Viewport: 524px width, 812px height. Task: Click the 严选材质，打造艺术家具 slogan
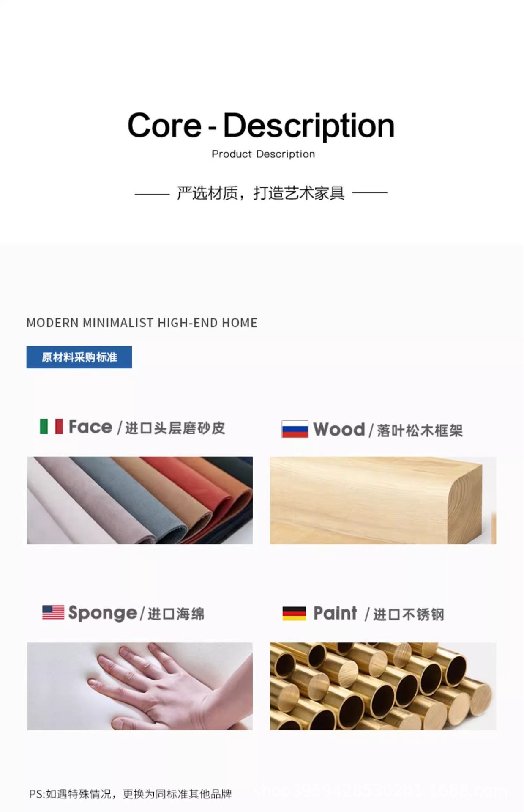click(261, 193)
